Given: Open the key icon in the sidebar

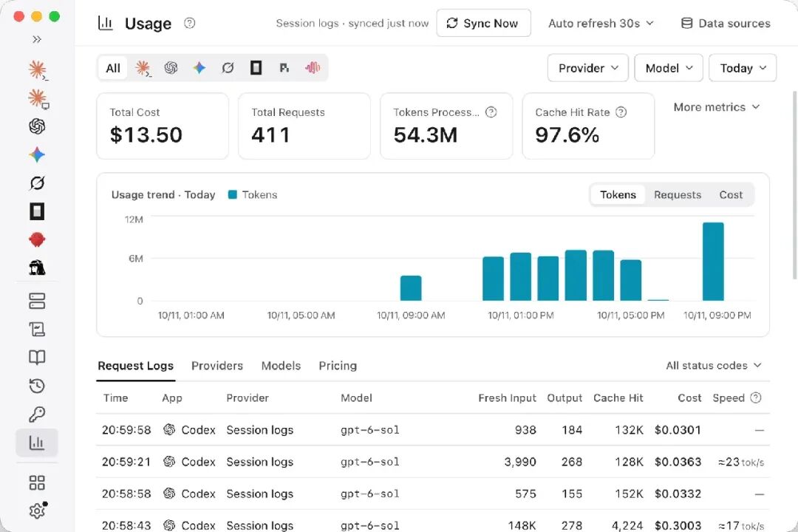Looking at the screenshot, I should 37,415.
